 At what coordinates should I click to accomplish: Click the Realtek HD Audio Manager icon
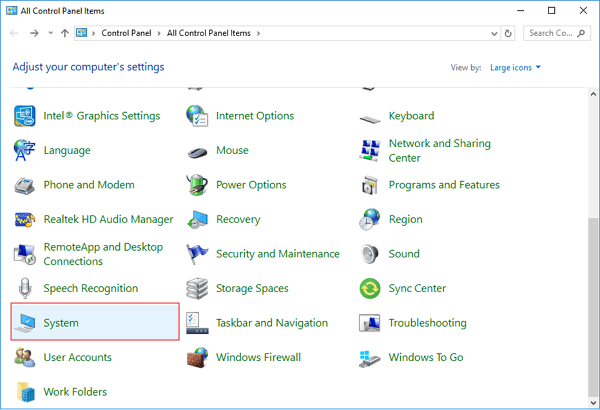pos(25,220)
